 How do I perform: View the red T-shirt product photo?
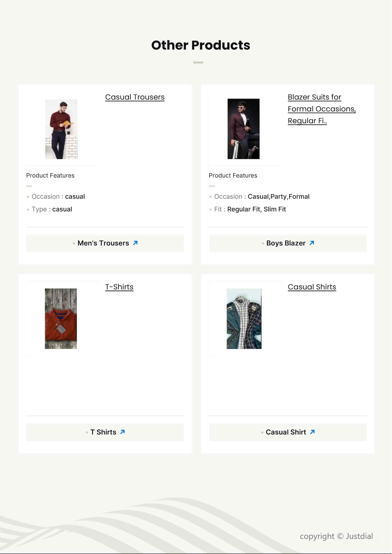61,319
